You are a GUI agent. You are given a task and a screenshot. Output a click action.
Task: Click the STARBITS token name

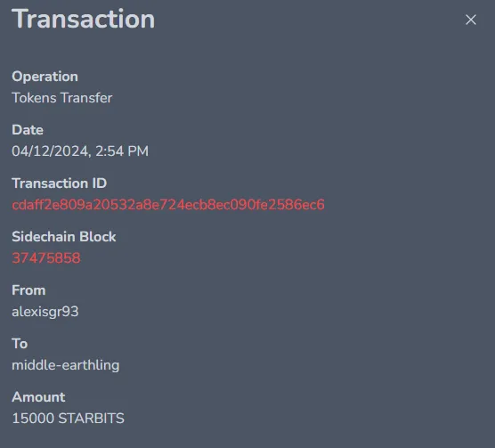(92, 419)
